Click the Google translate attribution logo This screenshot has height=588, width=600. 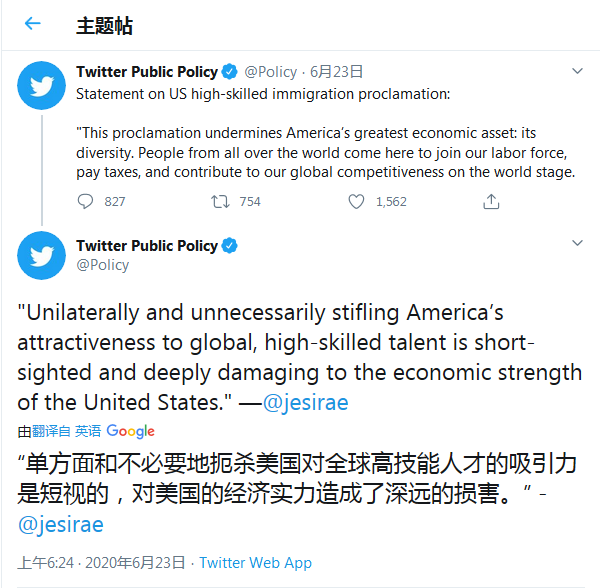point(130,431)
